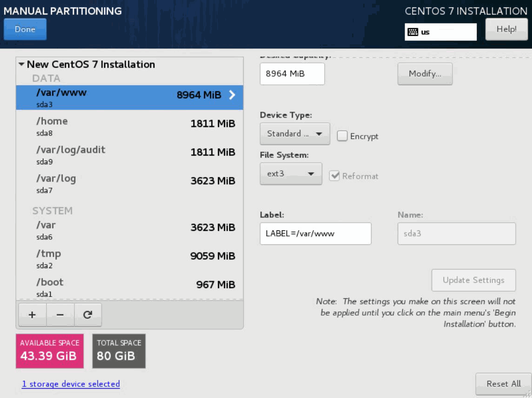The image size is (532, 398).
Task: Collapse the New CentOS 7 Installation tree
Action: (21, 64)
